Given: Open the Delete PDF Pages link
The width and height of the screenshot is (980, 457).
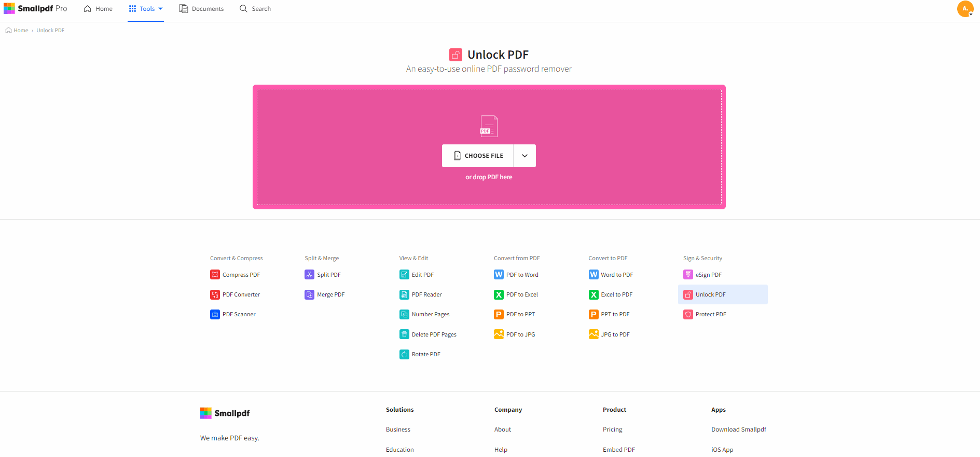Looking at the screenshot, I should coord(434,334).
